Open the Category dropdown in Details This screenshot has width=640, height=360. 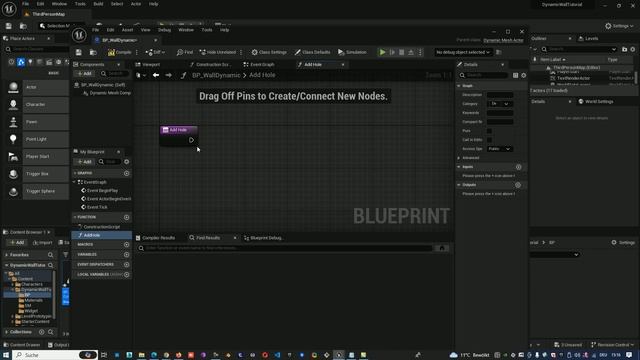click(500, 104)
